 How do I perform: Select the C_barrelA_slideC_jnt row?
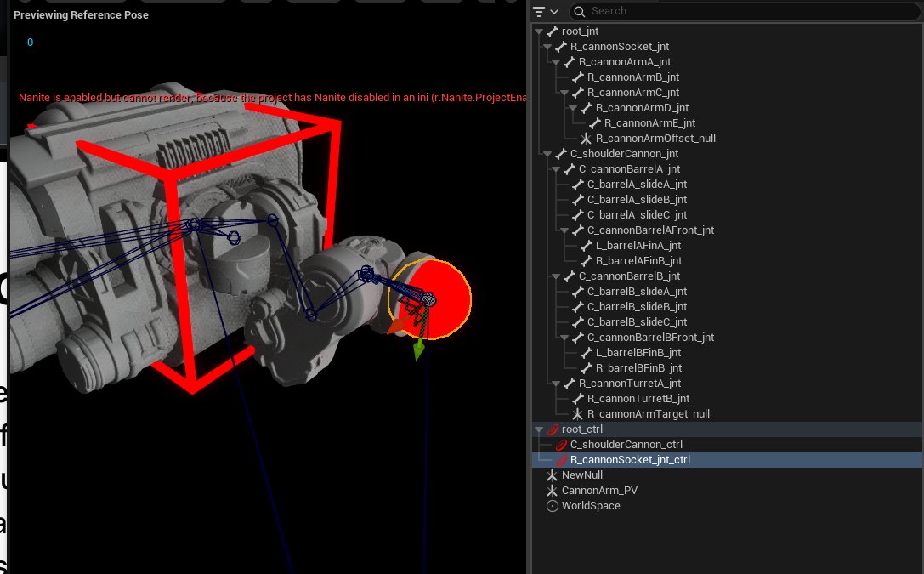click(727, 215)
